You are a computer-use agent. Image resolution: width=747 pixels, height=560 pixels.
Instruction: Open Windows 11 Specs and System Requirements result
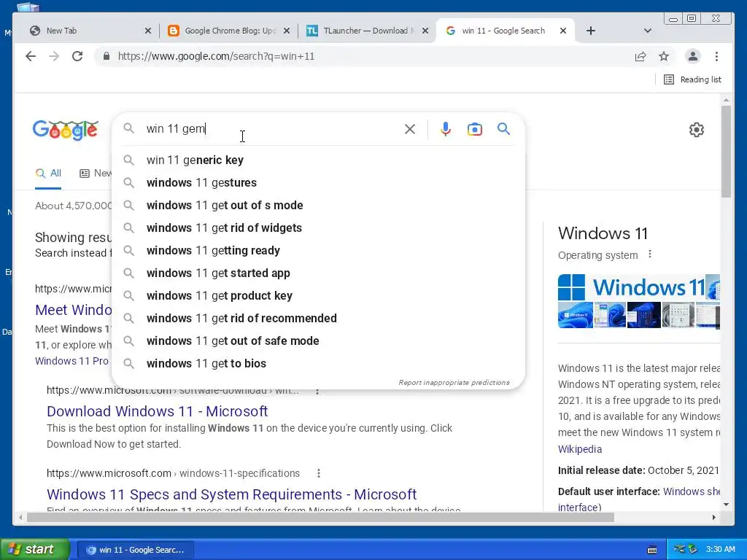[x=231, y=494]
